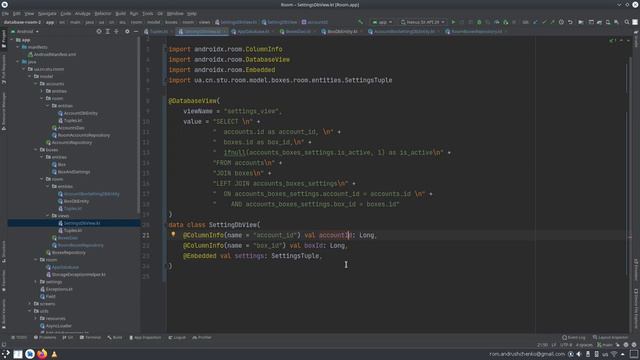Switch to the RoomBoxesRepository.kt editor tab

pos(477,31)
